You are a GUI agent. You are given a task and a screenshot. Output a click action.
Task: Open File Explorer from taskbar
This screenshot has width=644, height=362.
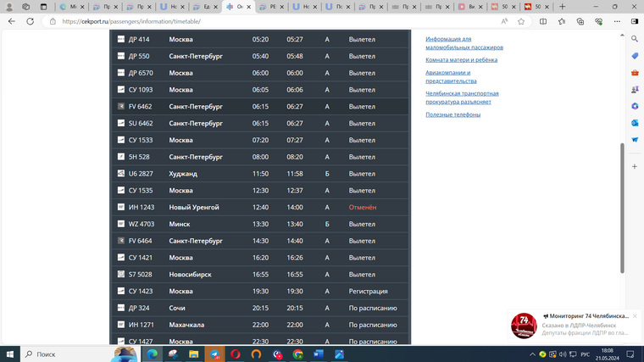193,354
